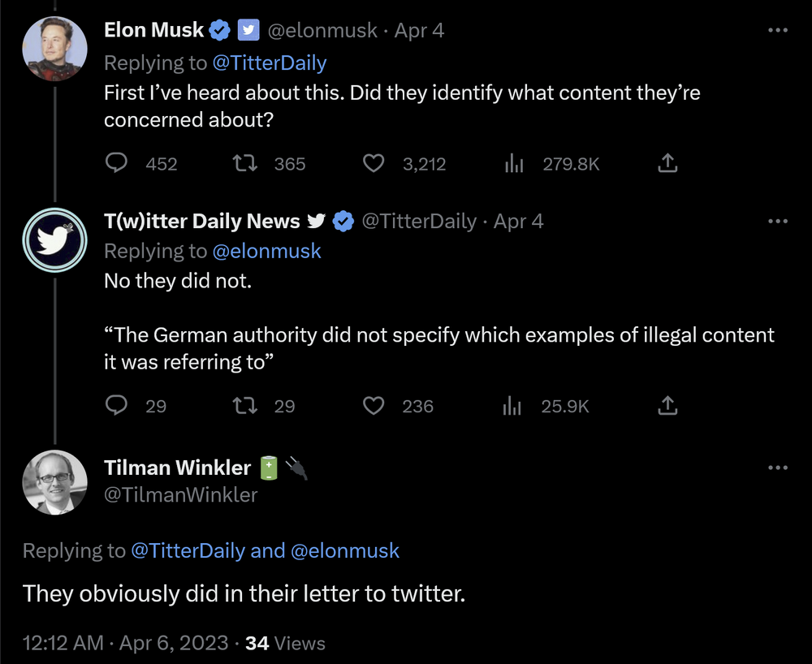Retweet the T(w)itter Daily News reply
The image size is (812, 664).
(x=245, y=405)
